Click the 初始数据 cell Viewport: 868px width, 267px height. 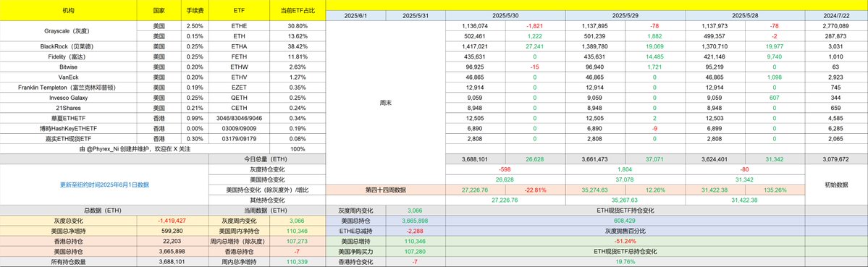(836, 185)
